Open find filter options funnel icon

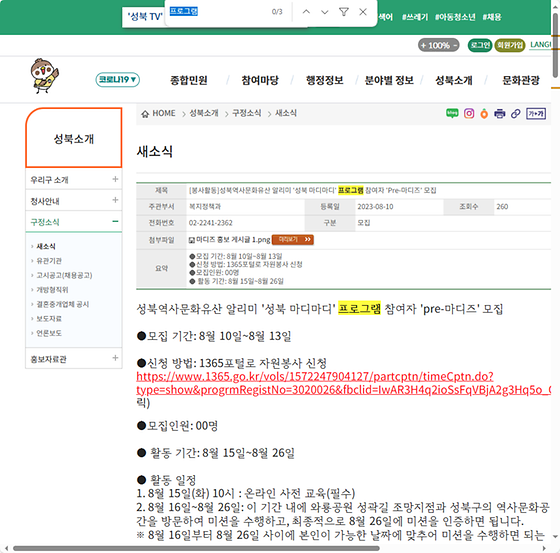(x=344, y=12)
